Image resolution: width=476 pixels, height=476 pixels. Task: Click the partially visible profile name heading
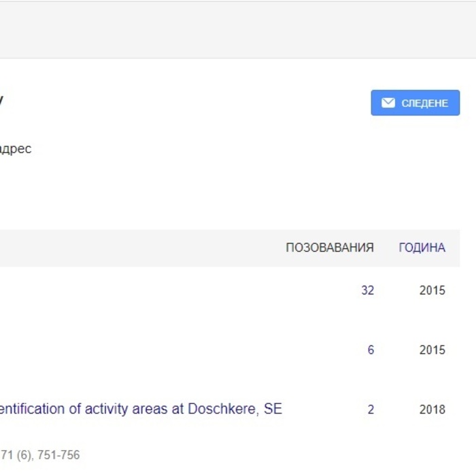tap(1, 100)
